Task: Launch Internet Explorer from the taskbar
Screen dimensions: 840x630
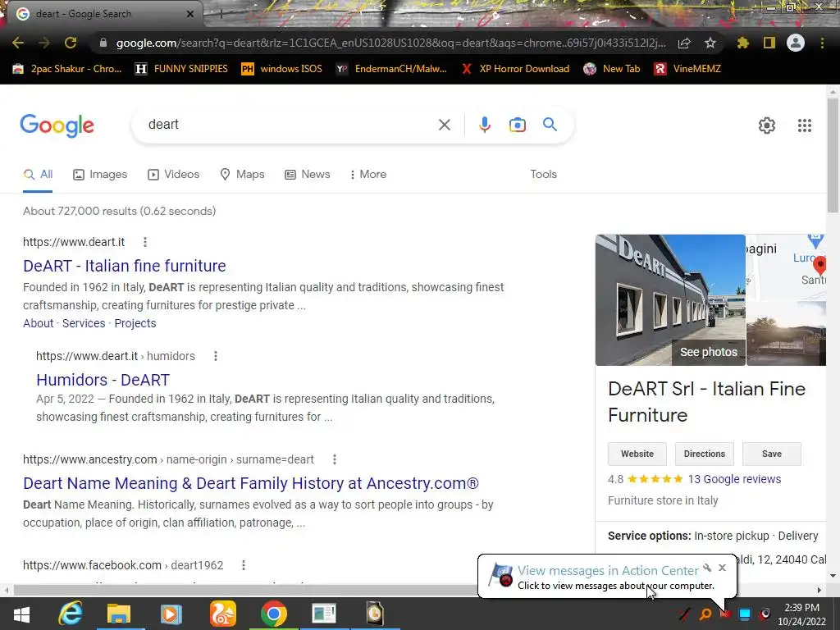Action: 71,614
